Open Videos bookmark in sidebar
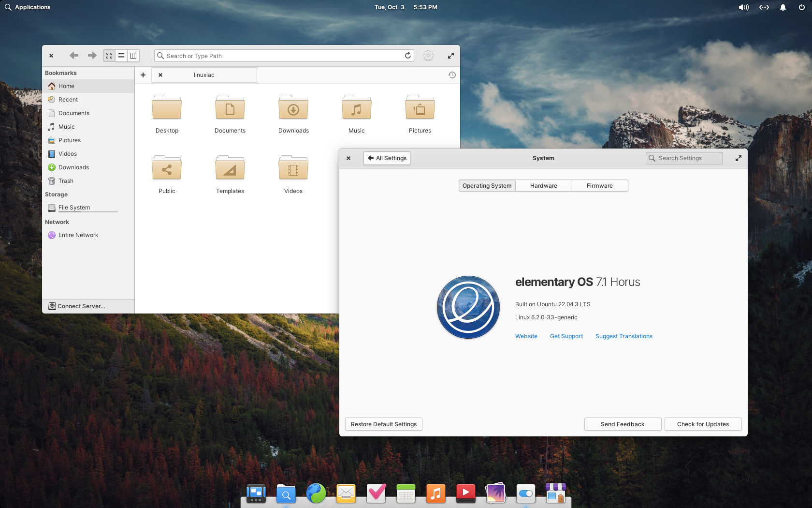Viewport: 812px width, 508px height. [x=88, y=154]
